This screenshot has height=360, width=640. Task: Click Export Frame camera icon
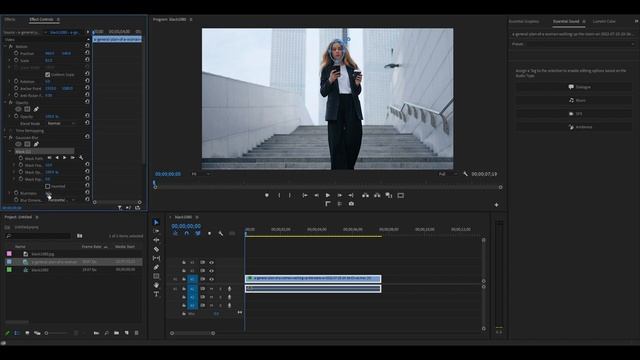pyautogui.click(x=351, y=204)
